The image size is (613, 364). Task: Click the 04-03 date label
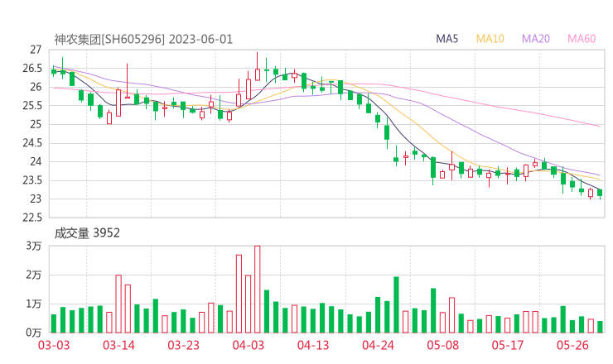click(x=249, y=345)
